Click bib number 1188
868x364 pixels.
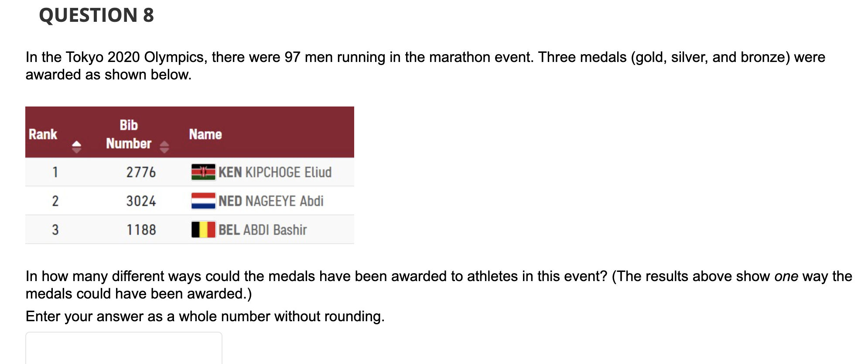(x=141, y=230)
